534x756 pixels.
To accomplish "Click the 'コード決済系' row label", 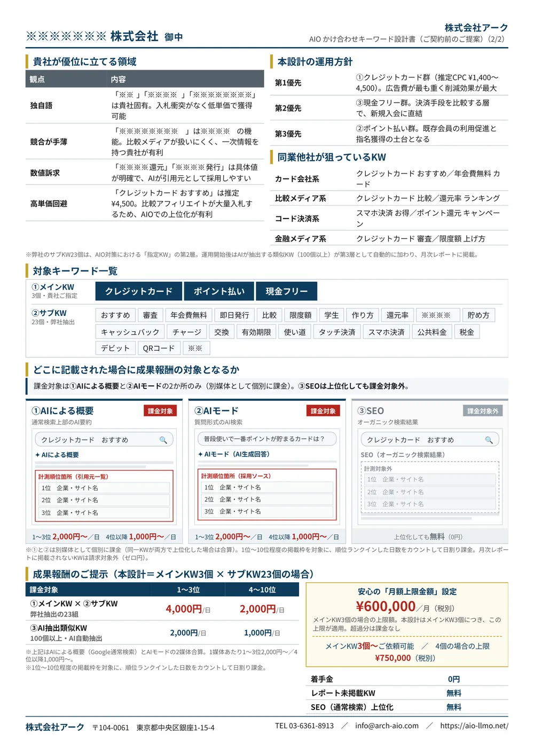I will pos(297,219).
